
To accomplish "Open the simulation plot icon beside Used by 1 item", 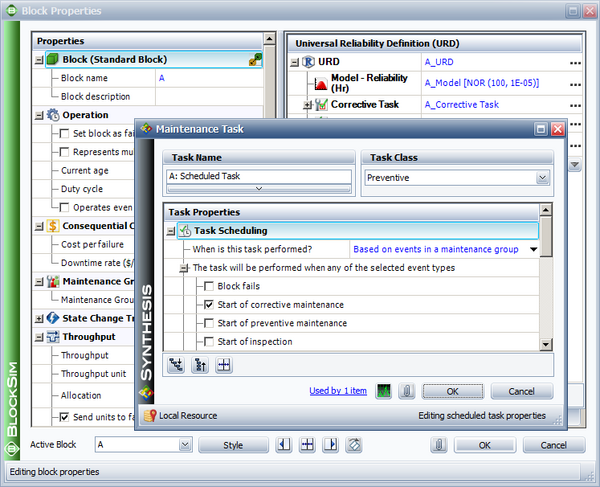I will [384, 391].
